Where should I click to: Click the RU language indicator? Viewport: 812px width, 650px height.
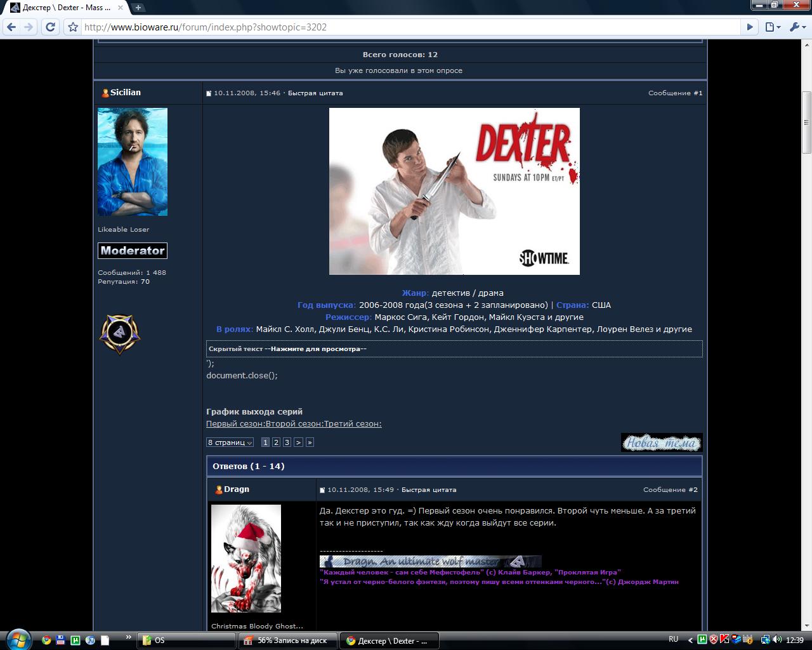[x=673, y=639]
